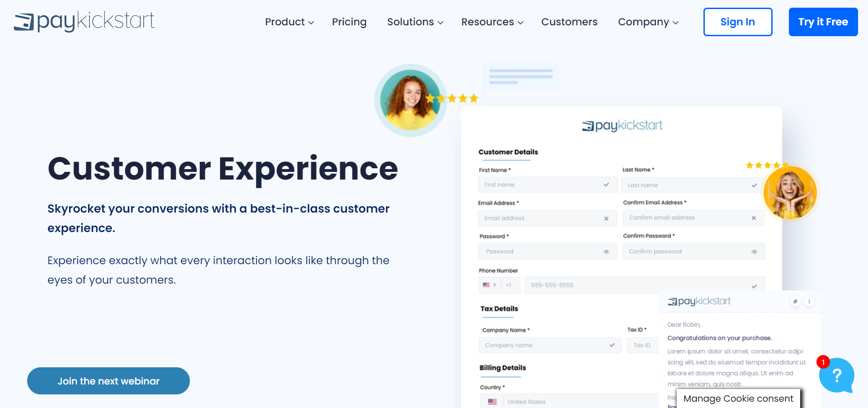This screenshot has height=408, width=868.
Task: Expand the Company menu
Action: (648, 22)
